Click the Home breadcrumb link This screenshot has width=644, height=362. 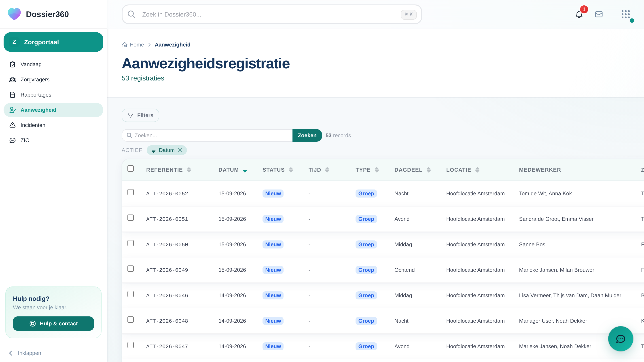[137, 45]
